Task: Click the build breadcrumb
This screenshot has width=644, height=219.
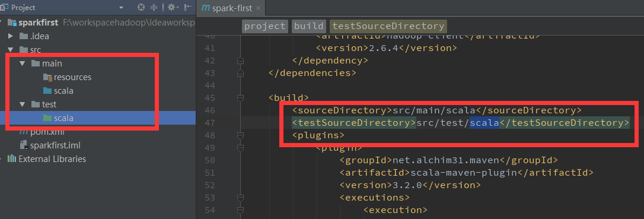Action: 309,26
